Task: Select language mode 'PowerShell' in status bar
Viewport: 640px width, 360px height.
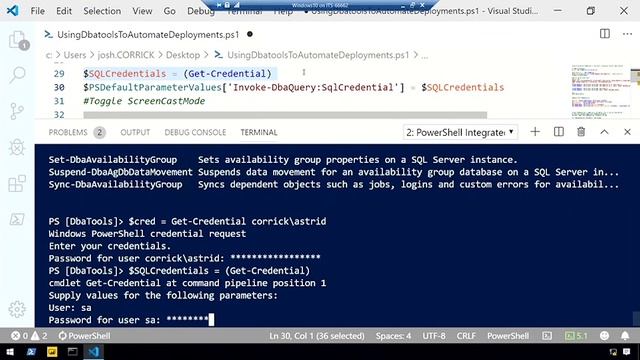Action: click(508, 336)
